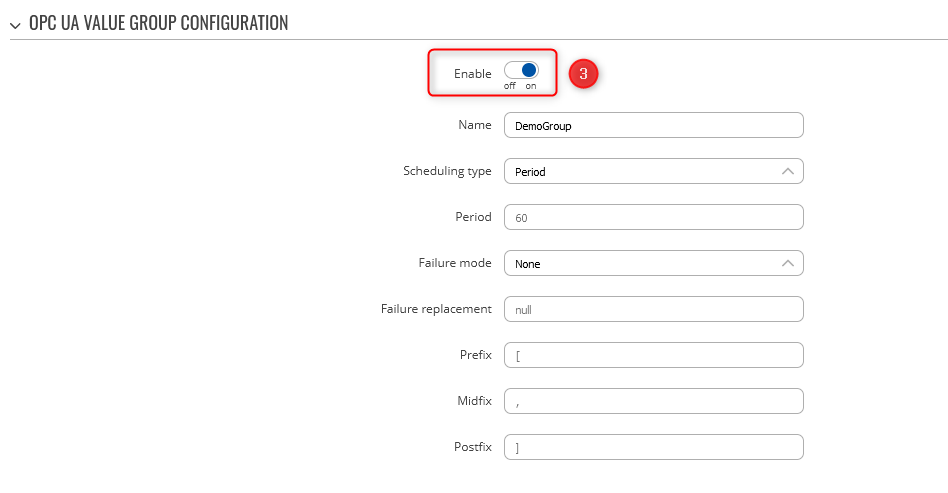Image resolution: width=948 pixels, height=493 pixels.
Task: Click the Failure replacement label
Action: [x=436, y=309]
